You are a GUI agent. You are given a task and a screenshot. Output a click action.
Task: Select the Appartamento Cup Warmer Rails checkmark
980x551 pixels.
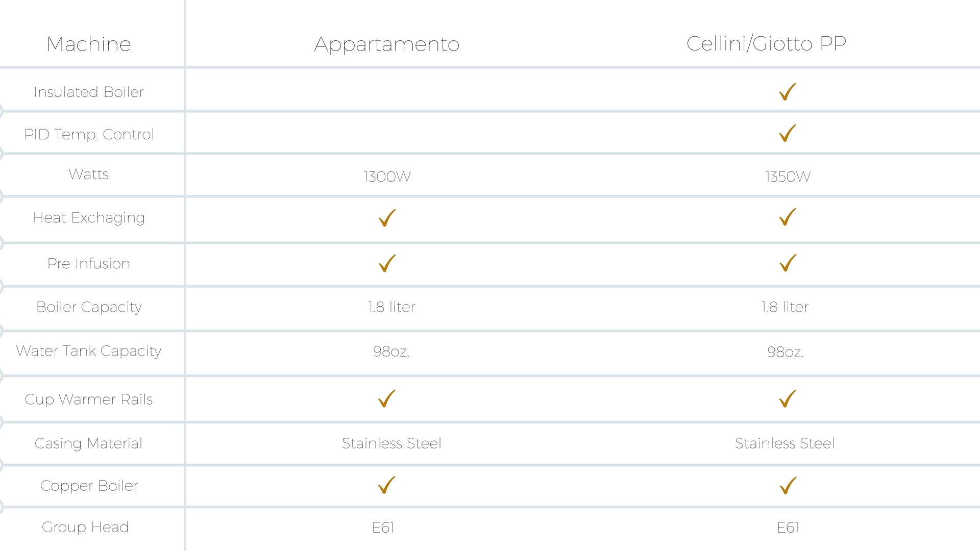point(387,398)
